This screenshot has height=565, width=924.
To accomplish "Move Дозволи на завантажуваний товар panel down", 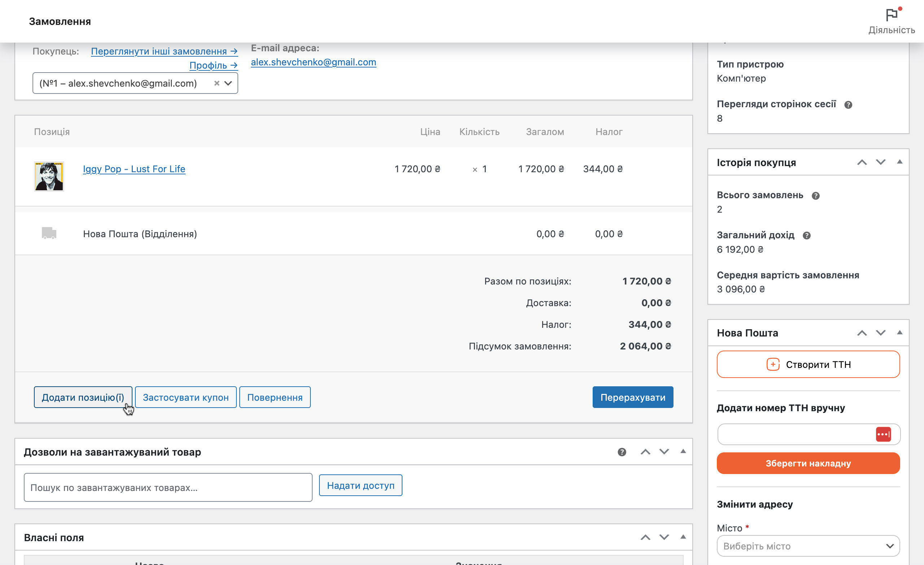I will click(664, 452).
